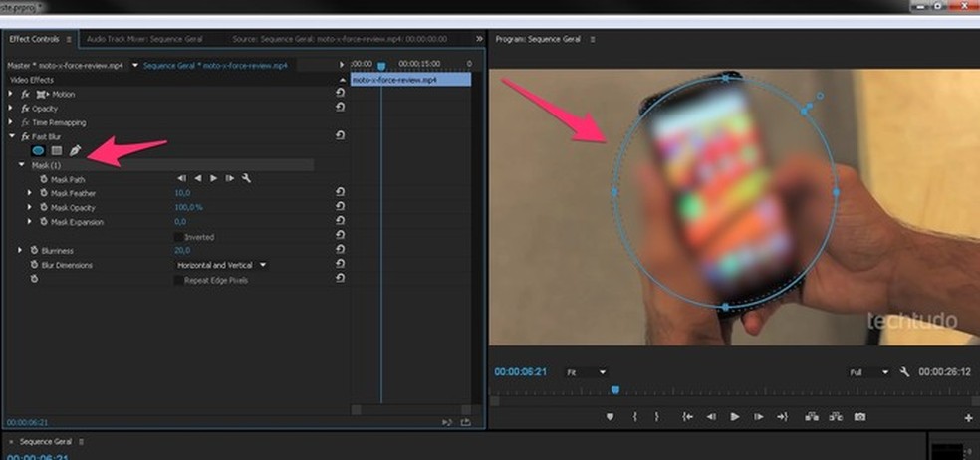980x460 pixels.
Task: Reset the Blurriness parameter
Action: click(341, 251)
